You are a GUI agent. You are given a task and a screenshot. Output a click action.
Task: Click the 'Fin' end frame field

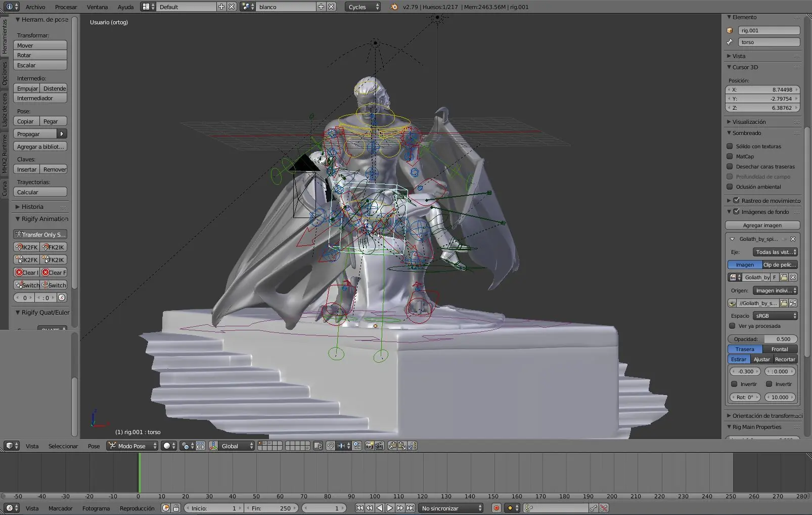point(272,508)
